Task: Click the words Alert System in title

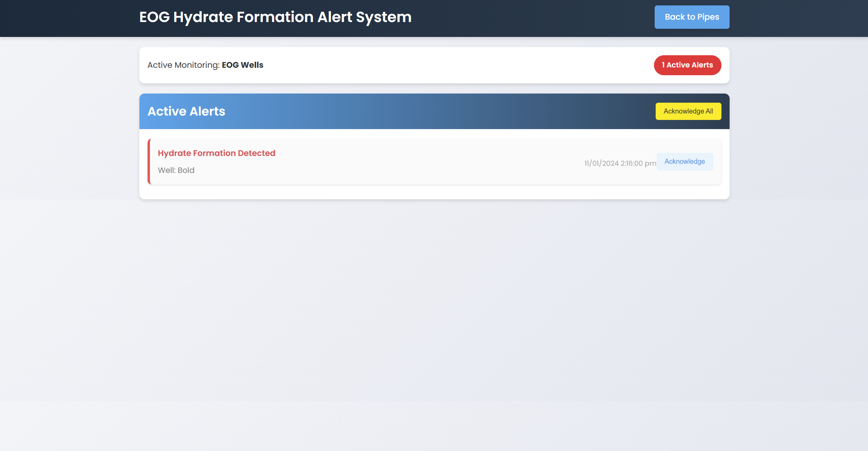Action: 364,17
